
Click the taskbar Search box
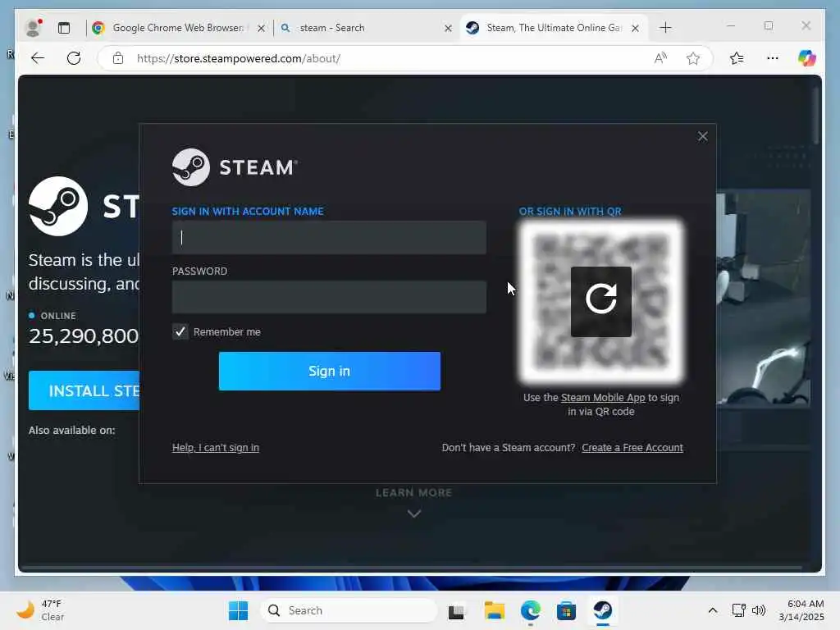(x=349, y=610)
